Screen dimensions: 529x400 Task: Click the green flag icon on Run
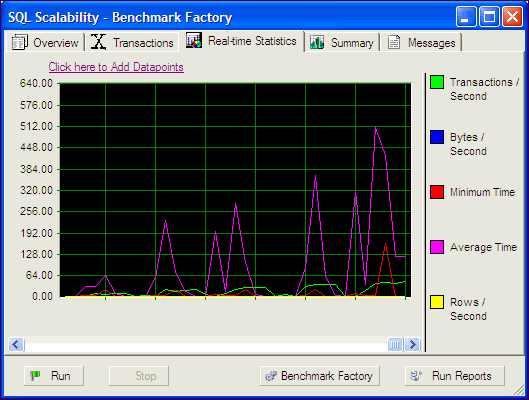35,375
